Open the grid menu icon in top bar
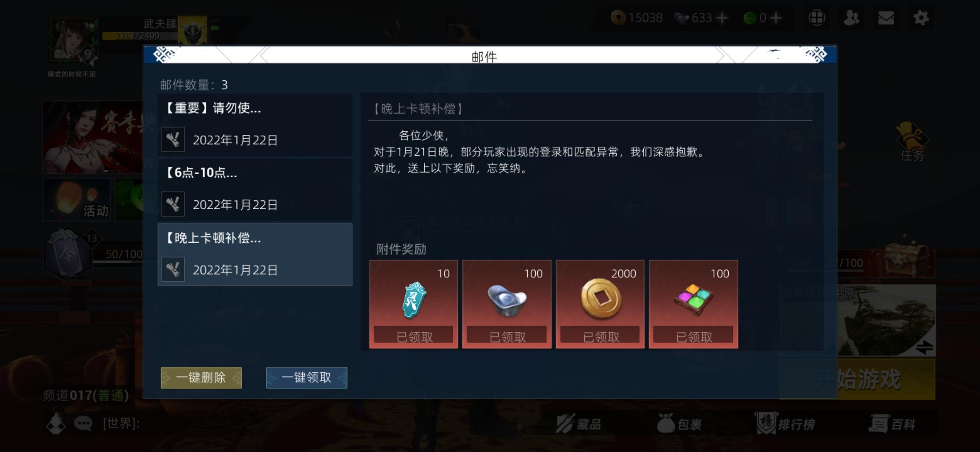The height and width of the screenshot is (452, 980). pyautogui.click(x=817, y=18)
